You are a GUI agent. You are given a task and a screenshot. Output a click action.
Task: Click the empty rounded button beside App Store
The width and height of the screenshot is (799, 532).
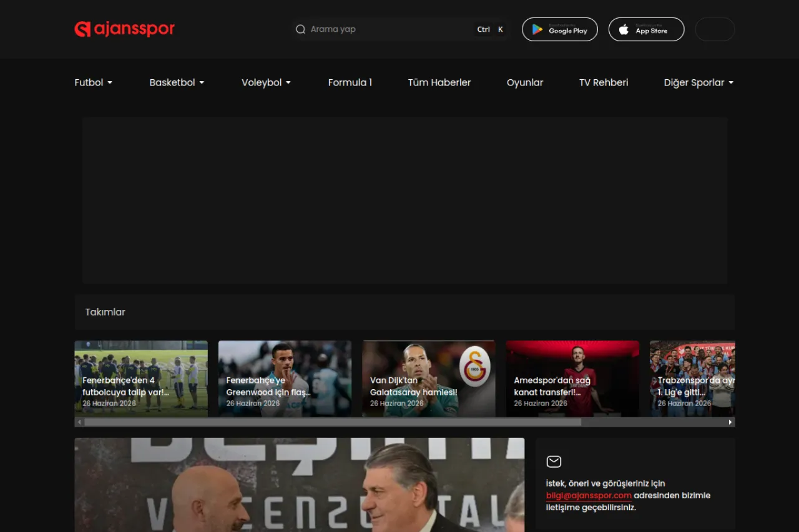[715, 29]
